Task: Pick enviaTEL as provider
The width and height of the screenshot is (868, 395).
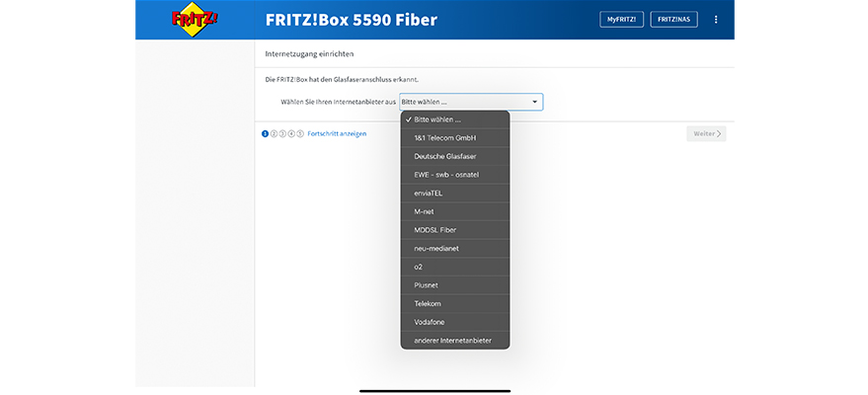Action: [454, 193]
